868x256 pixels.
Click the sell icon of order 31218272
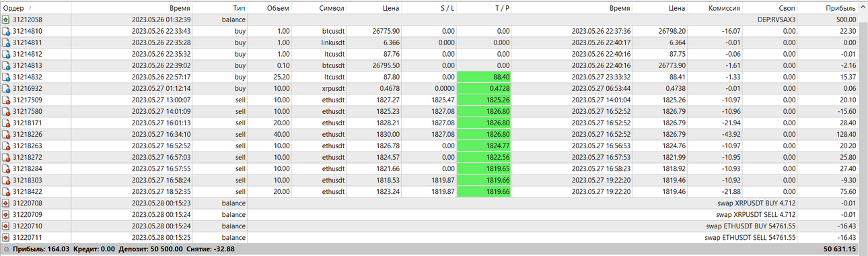point(6,157)
